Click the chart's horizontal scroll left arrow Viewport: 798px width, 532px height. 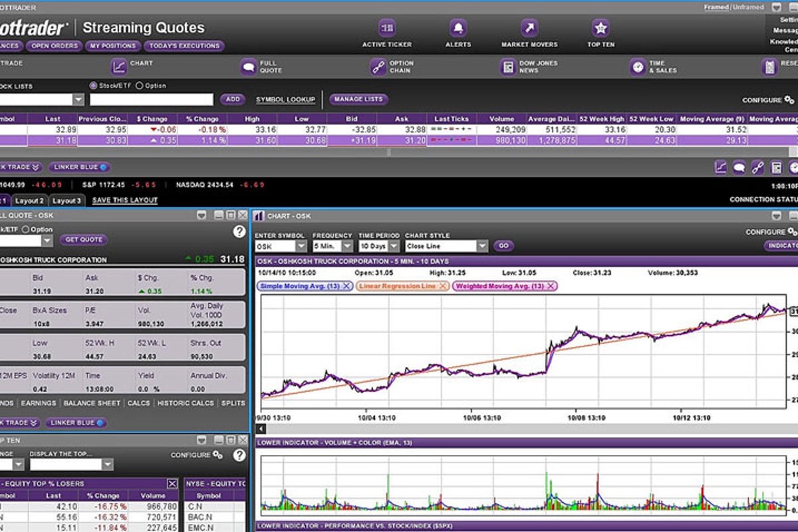259,429
